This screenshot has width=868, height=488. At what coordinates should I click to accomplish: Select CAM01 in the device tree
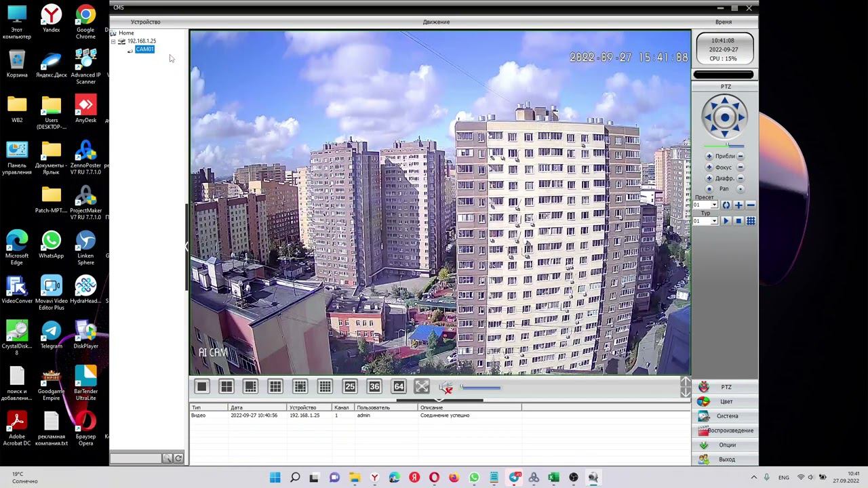(144, 49)
